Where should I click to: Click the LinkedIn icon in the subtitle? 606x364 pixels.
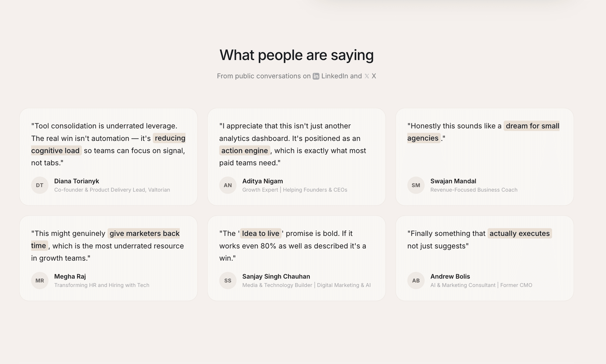316,76
